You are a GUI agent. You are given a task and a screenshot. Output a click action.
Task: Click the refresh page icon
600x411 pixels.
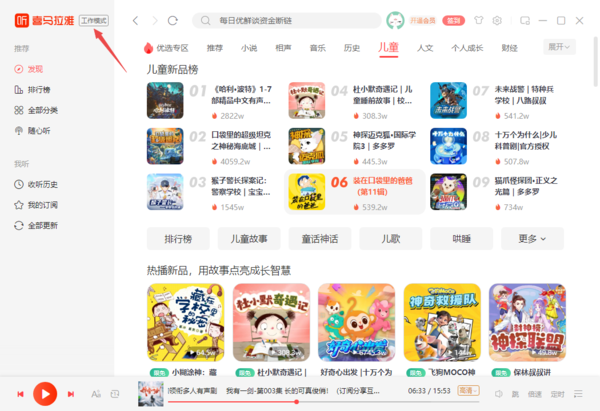click(173, 20)
